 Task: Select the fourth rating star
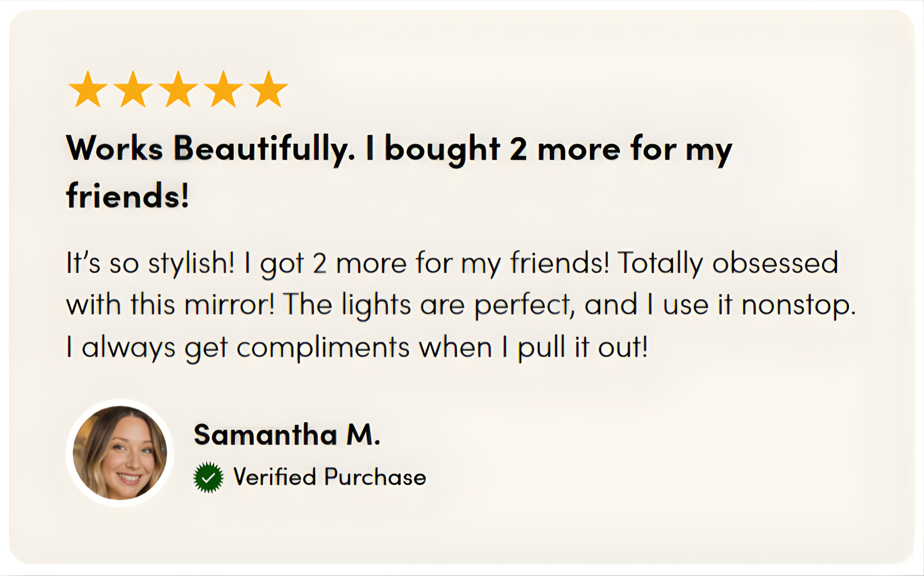pyautogui.click(x=223, y=90)
